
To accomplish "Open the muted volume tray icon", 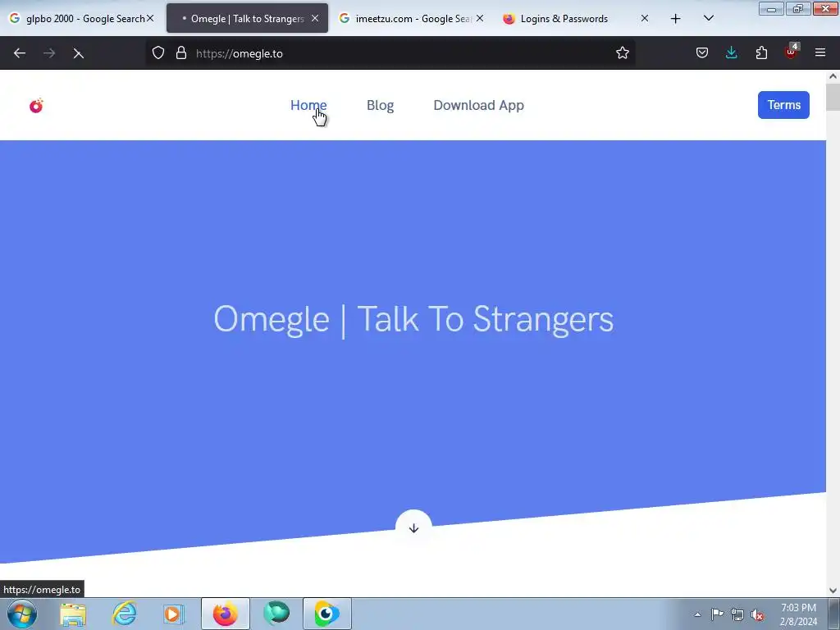I will coord(757,614).
